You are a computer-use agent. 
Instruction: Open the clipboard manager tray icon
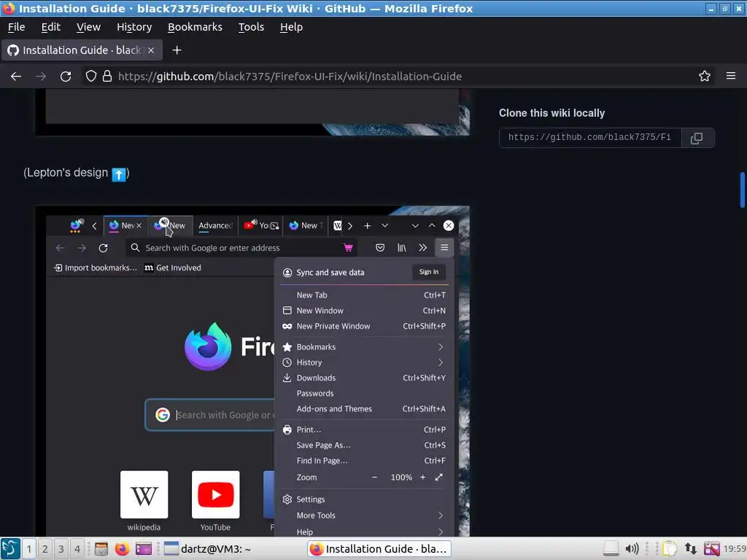(x=670, y=548)
